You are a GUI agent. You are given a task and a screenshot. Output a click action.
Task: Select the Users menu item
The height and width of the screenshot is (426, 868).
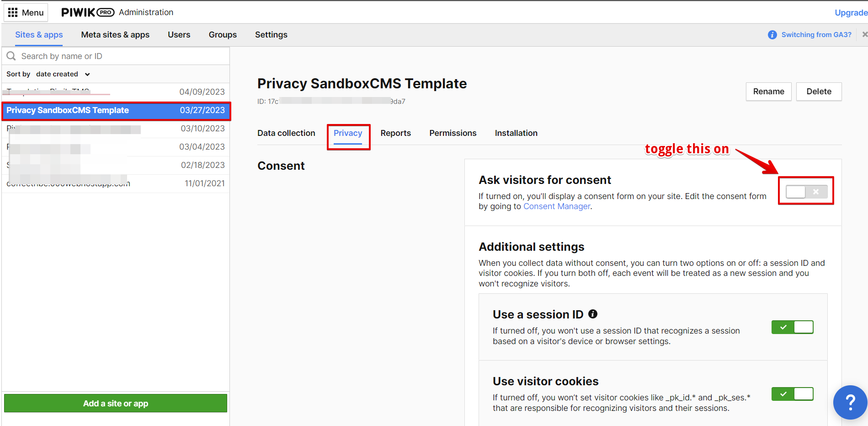tap(179, 34)
